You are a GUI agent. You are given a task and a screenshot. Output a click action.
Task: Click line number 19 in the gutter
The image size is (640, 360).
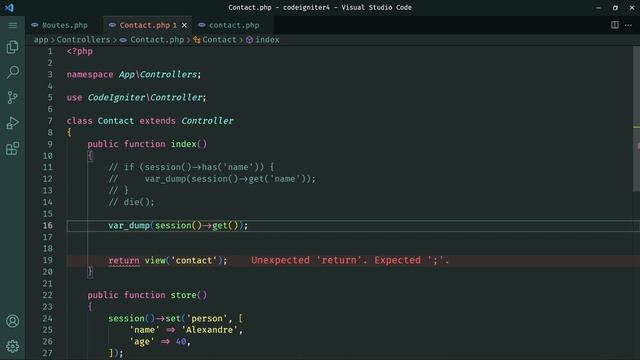pos(47,260)
